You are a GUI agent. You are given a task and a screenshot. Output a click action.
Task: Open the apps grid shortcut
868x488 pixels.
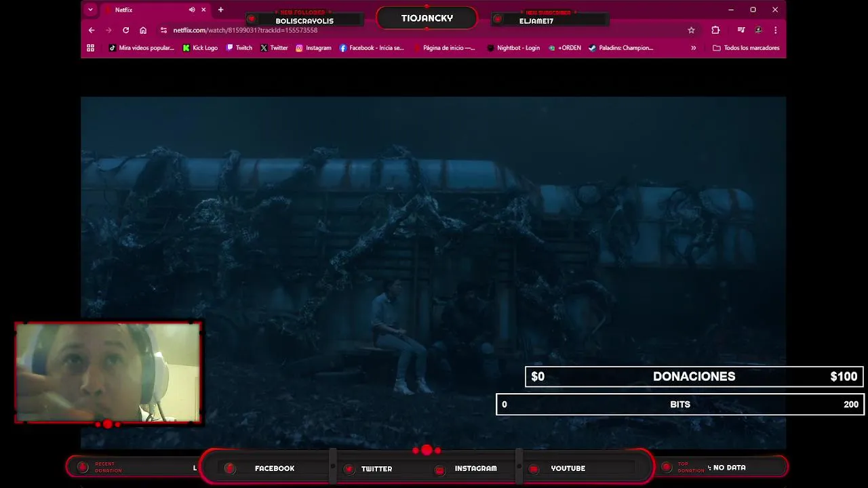[90, 47]
